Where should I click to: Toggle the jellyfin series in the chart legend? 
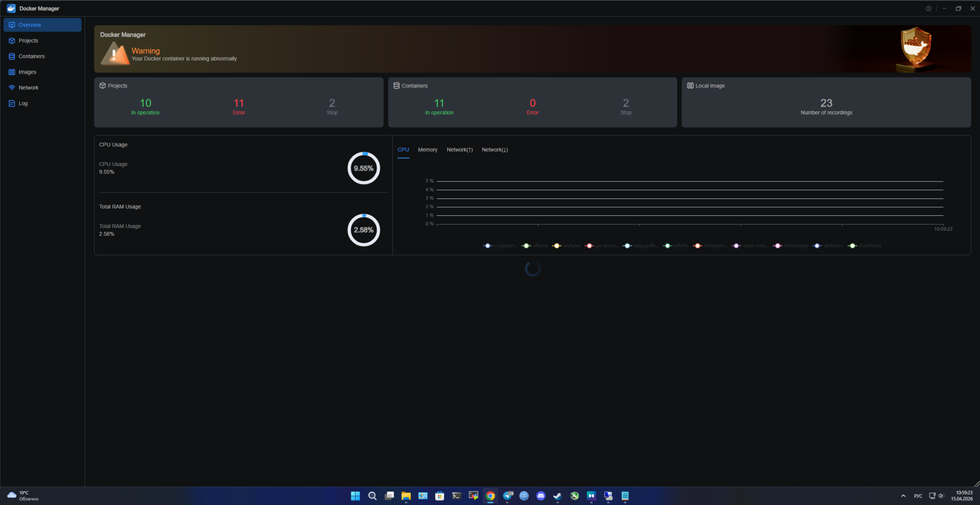676,246
